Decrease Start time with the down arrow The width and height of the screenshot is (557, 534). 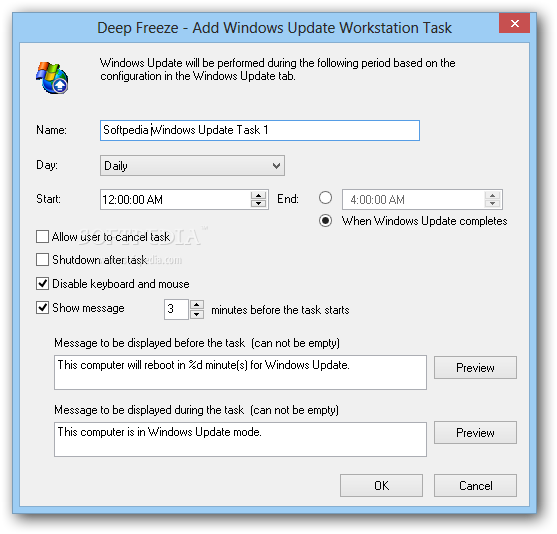(259, 204)
